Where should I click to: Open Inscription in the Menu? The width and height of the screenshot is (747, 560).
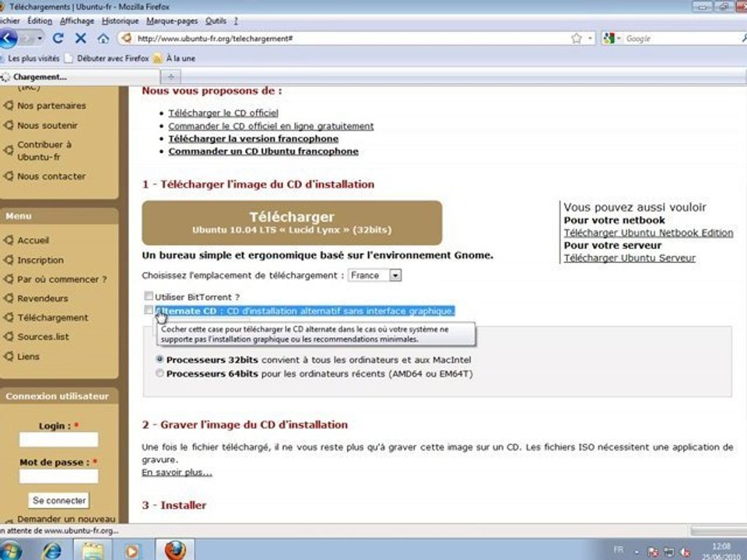point(40,260)
